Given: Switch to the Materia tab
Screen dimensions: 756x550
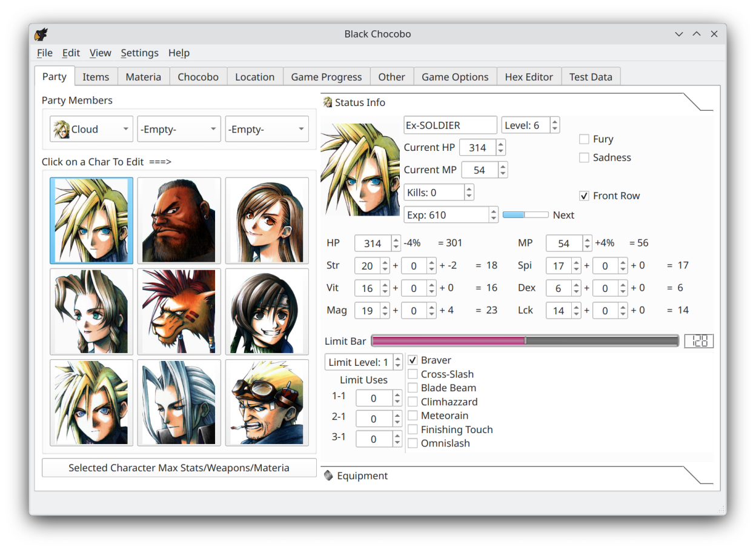Looking at the screenshot, I should point(143,77).
